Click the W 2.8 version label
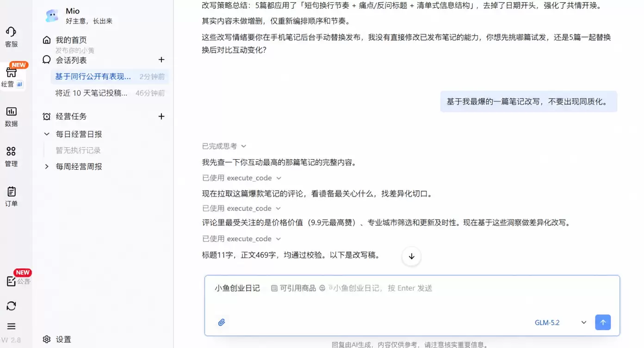Viewport: 644px width, 348px height. coord(11,340)
